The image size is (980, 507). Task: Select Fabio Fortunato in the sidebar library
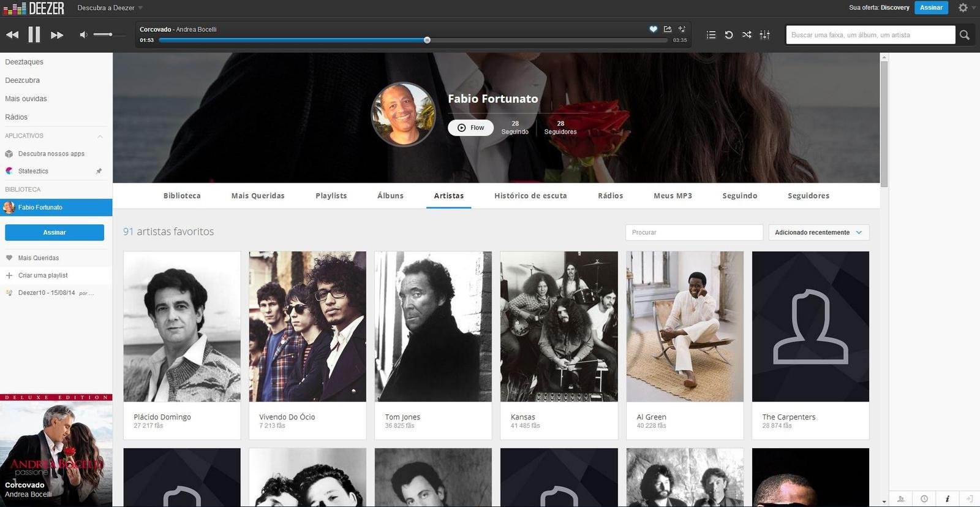[x=56, y=207]
